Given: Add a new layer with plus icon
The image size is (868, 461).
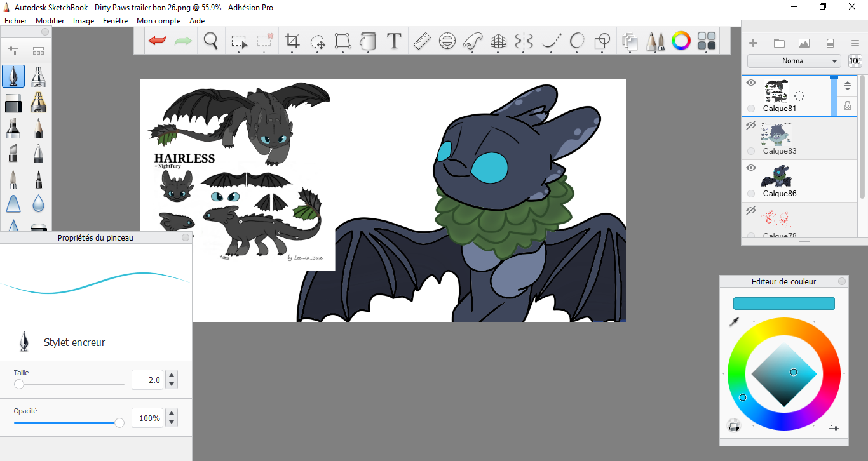Looking at the screenshot, I should pyautogui.click(x=754, y=43).
